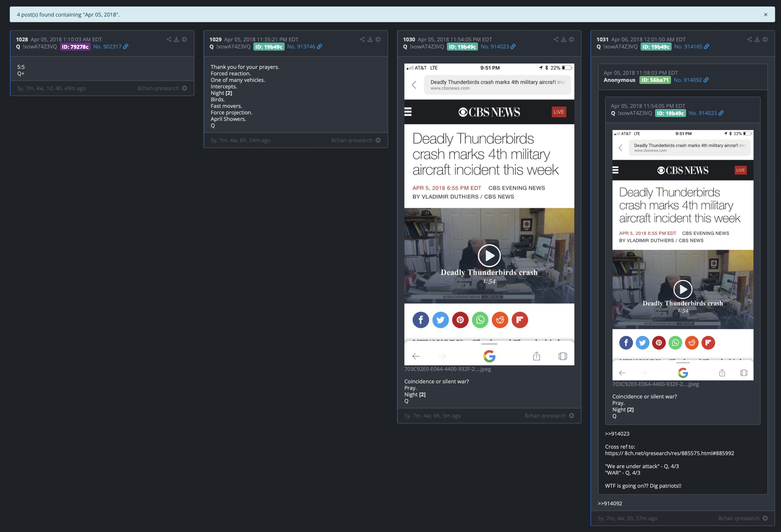
Task: Share post 1031
Action: (x=749, y=39)
